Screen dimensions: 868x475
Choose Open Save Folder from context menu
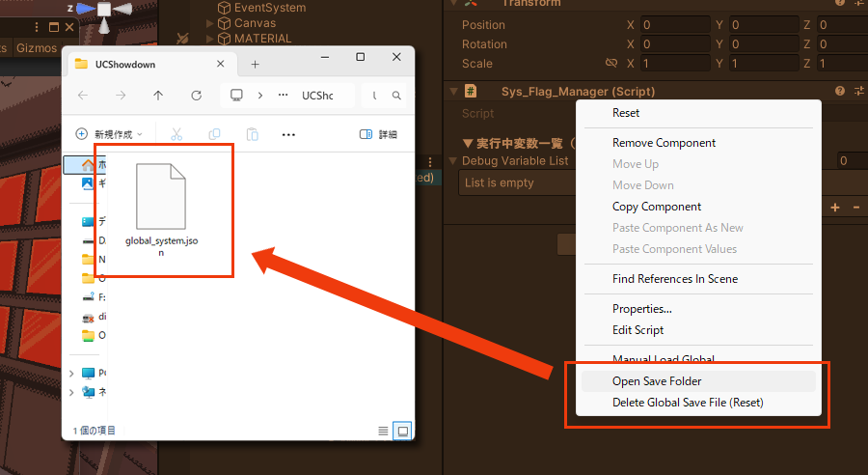(657, 380)
